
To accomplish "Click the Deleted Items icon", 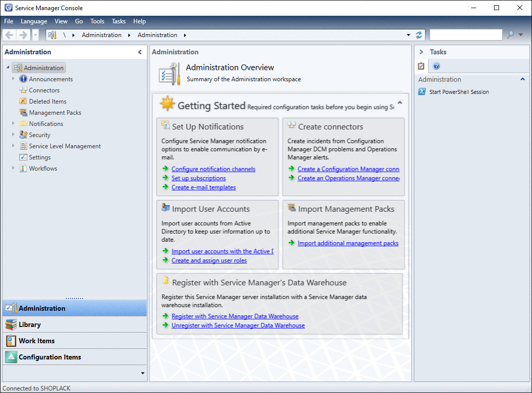I will click(23, 101).
